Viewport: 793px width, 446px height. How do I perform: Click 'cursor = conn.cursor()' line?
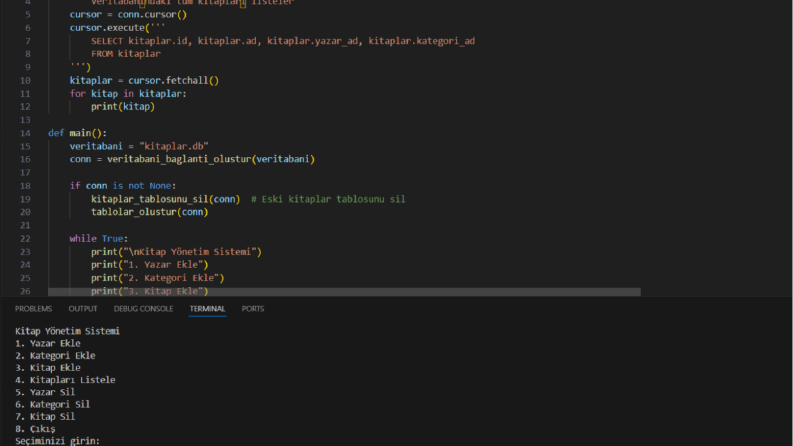point(128,15)
